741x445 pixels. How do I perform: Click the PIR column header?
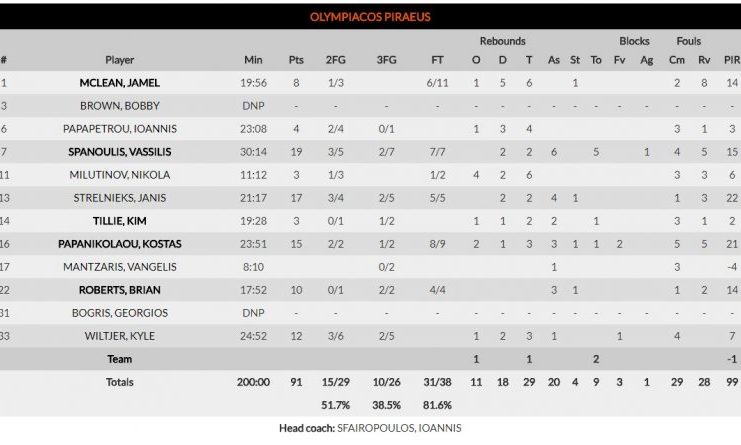(x=732, y=60)
